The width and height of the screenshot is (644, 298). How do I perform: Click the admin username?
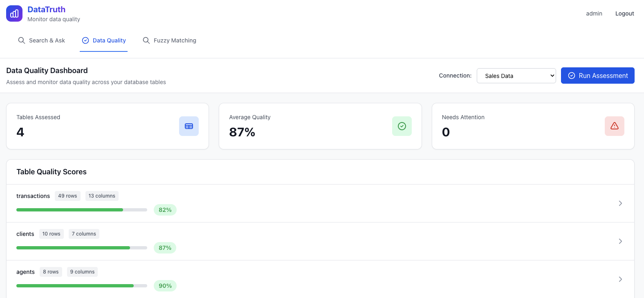pyautogui.click(x=594, y=13)
